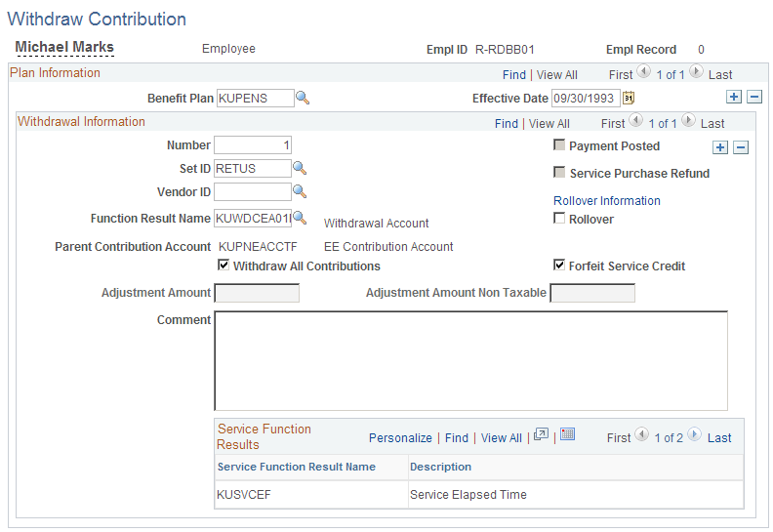Viewport: 773px width, 532px height.
Task: Download Service Function Results grid to spreadsheet
Action: [567, 434]
